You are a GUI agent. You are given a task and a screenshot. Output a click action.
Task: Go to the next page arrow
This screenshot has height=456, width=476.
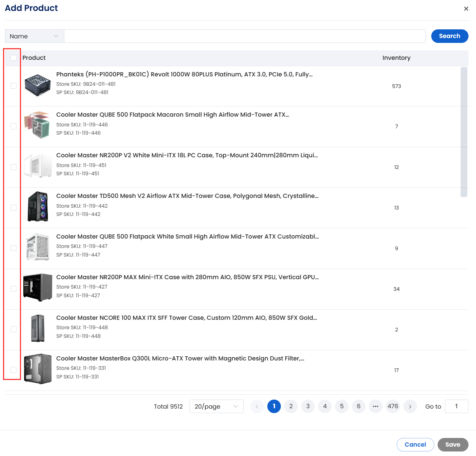click(x=410, y=406)
